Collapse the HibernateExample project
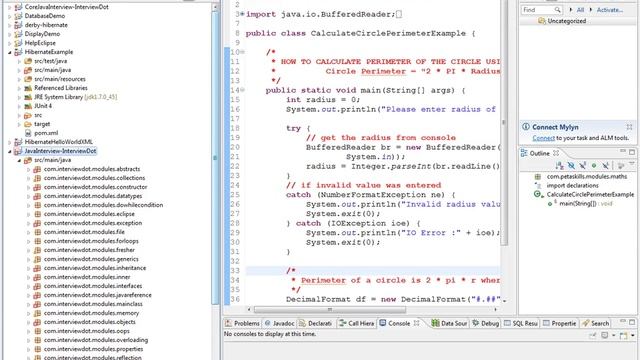 tap(10, 52)
